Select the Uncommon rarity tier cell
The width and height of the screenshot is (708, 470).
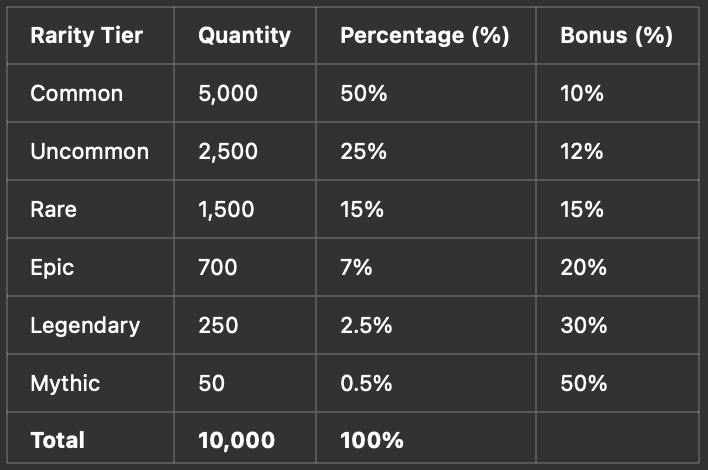[89, 152]
